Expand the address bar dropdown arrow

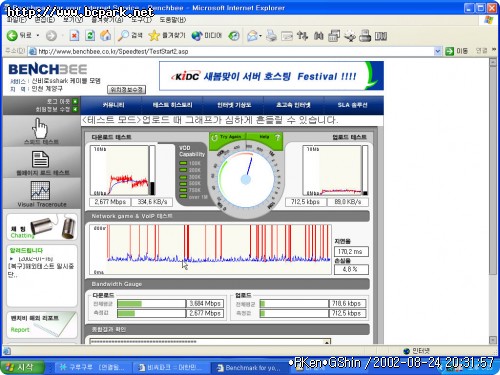tap(438, 51)
